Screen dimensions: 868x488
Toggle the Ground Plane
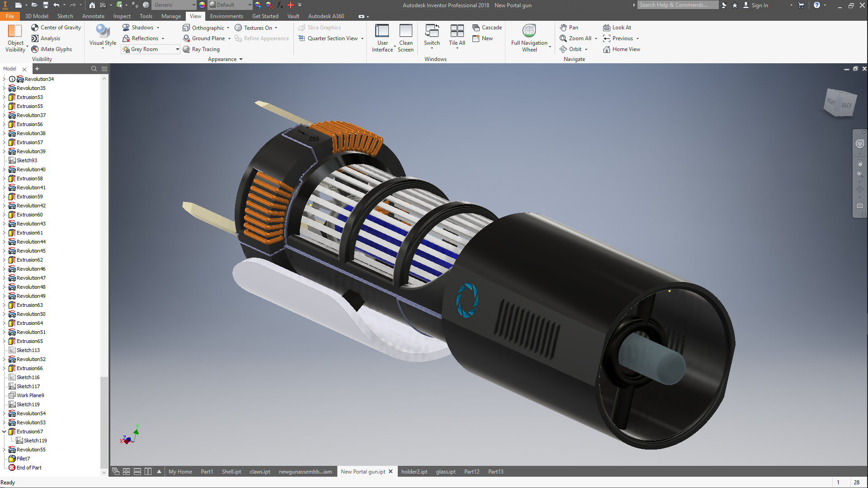(204, 38)
